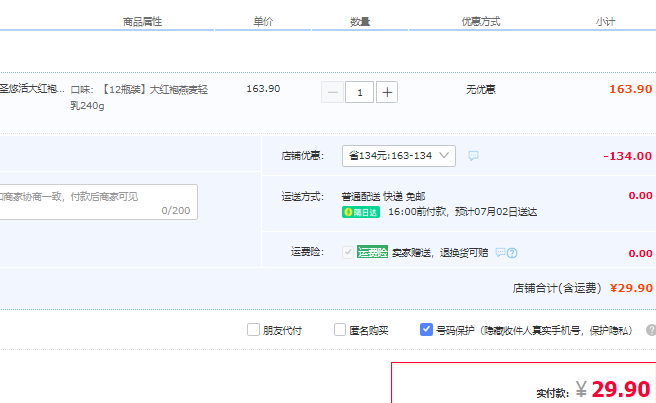Click the delivery estimate 预计07月02日送达
The image size is (656, 403).
(x=496, y=212)
